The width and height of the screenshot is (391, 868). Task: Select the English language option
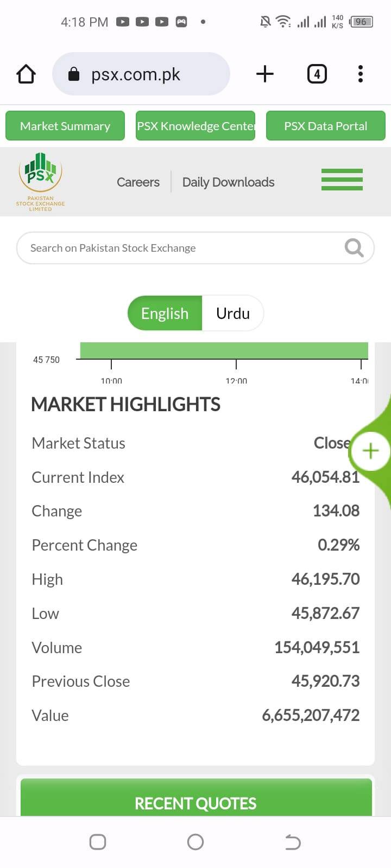[x=165, y=313]
